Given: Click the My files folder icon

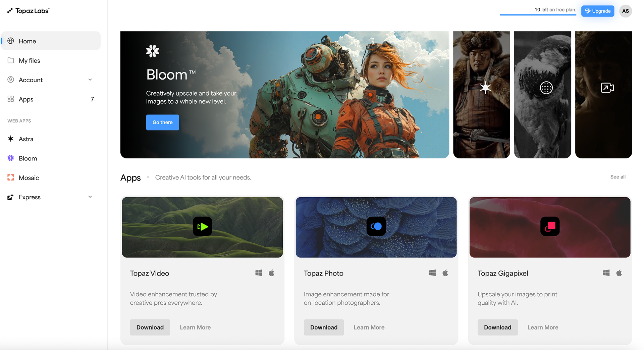Looking at the screenshot, I should click(11, 60).
